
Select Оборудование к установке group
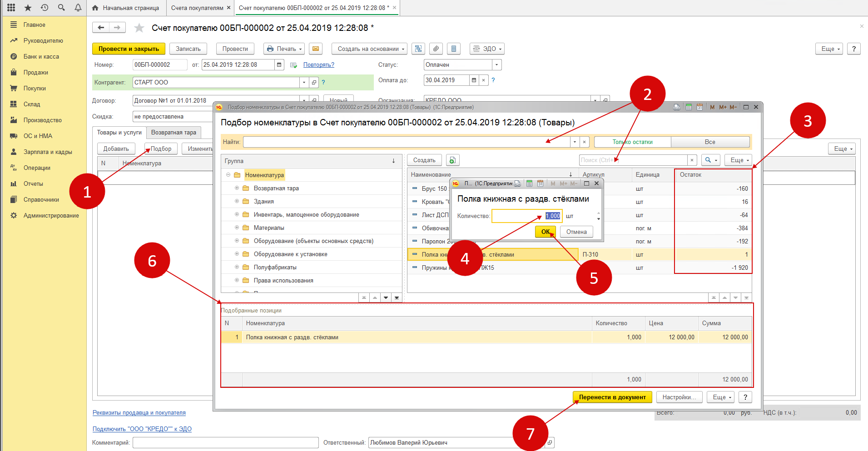pos(291,254)
